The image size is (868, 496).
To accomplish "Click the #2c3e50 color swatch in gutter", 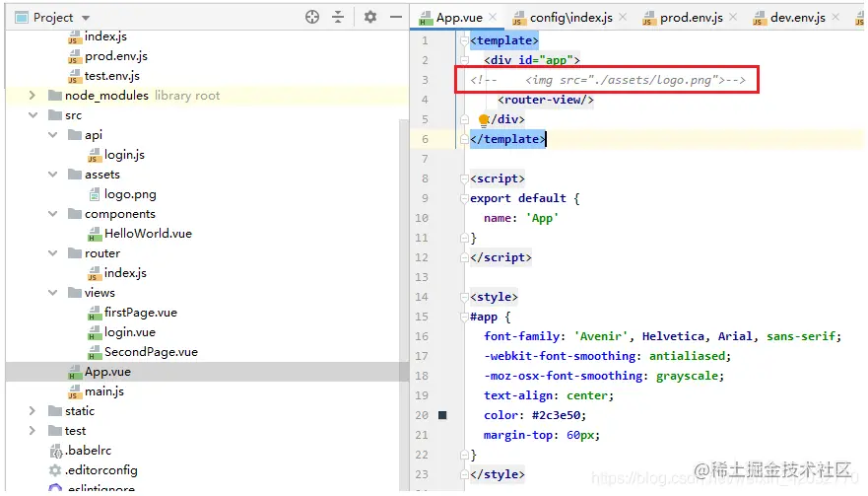I will pyautogui.click(x=442, y=415).
